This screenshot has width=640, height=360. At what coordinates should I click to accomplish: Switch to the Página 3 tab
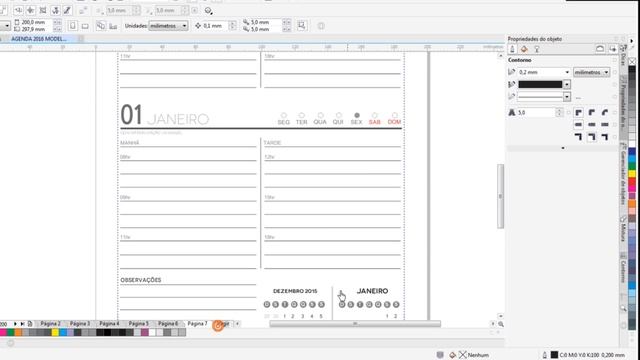(80, 324)
